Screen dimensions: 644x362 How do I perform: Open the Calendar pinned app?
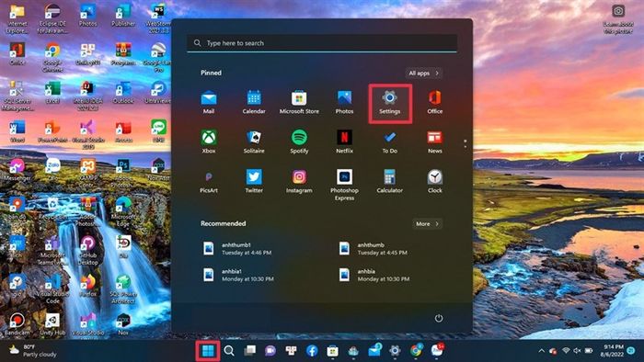click(254, 102)
